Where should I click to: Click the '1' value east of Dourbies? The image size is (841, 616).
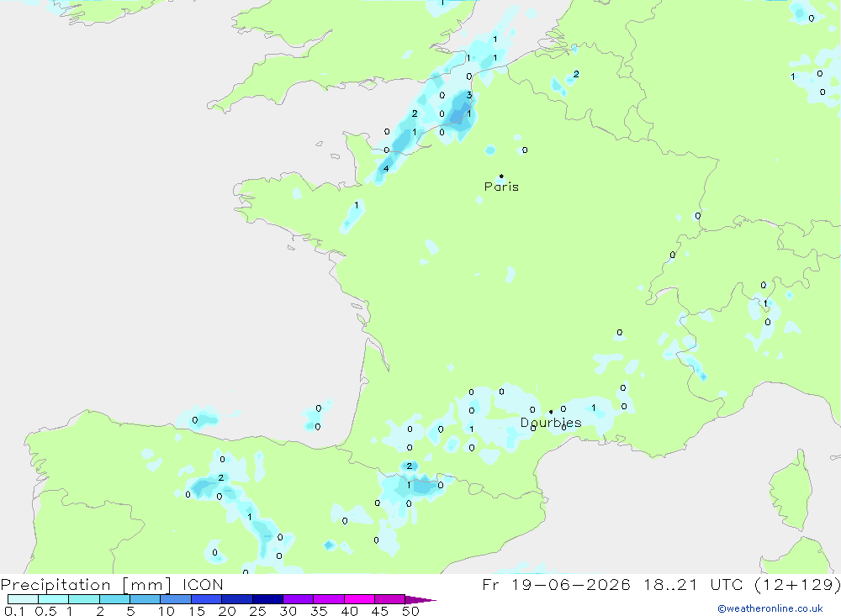(594, 408)
